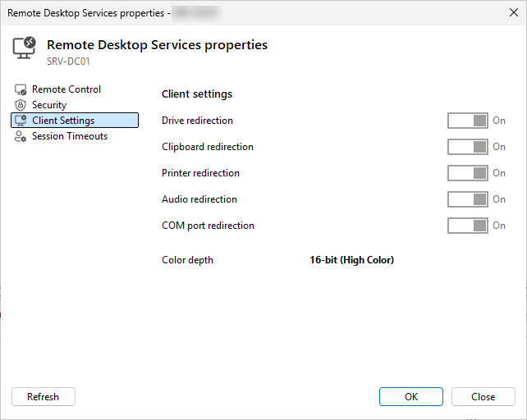Click the Close button at bottom
The image size is (527, 420).
click(483, 397)
